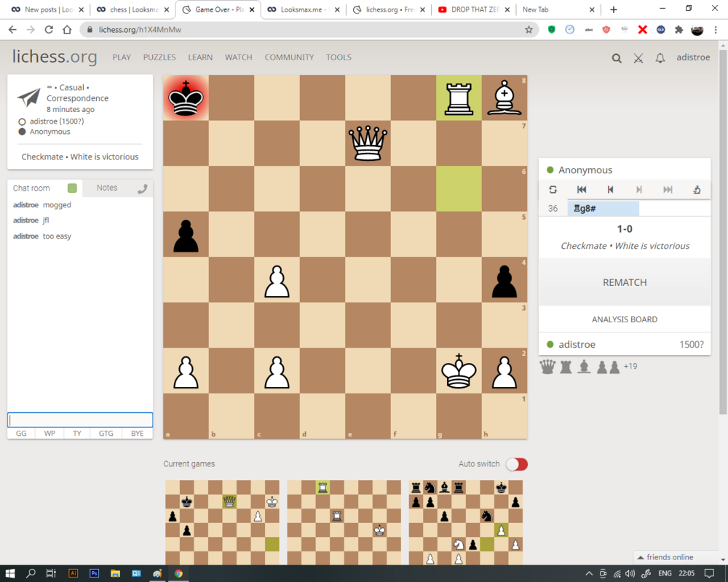Expand the PLAY menu
Image resolution: width=728 pixels, height=582 pixels.
[x=122, y=57]
